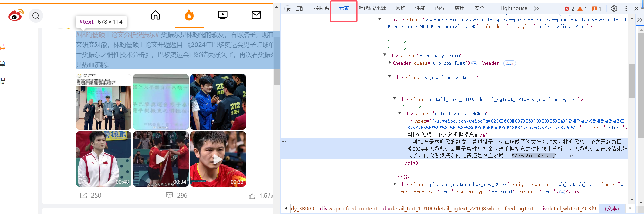Open DevTools settings gear

[614, 8]
